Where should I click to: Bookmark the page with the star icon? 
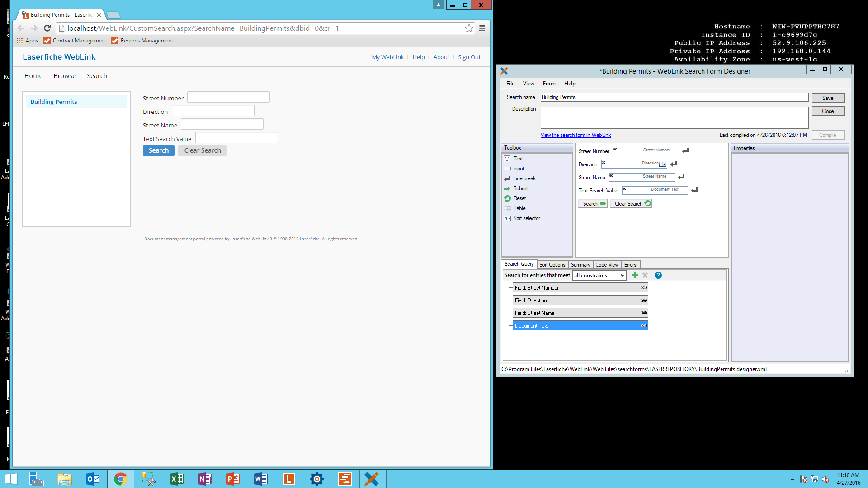pyautogui.click(x=469, y=28)
